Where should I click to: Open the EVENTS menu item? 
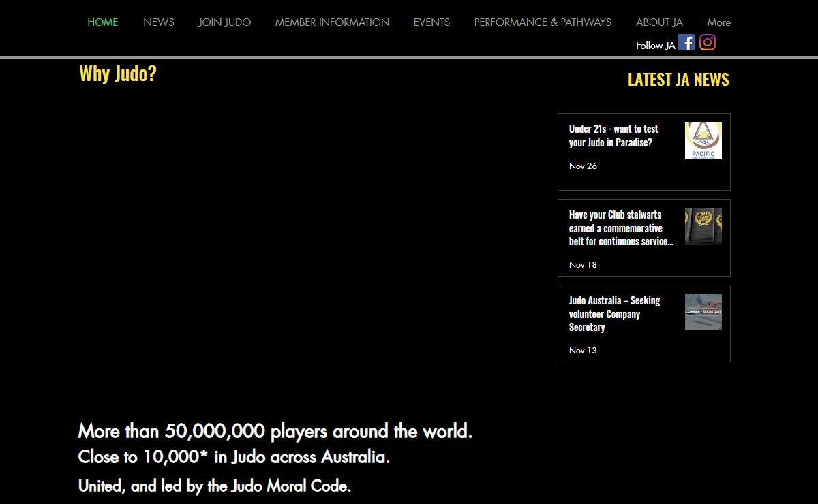431,22
